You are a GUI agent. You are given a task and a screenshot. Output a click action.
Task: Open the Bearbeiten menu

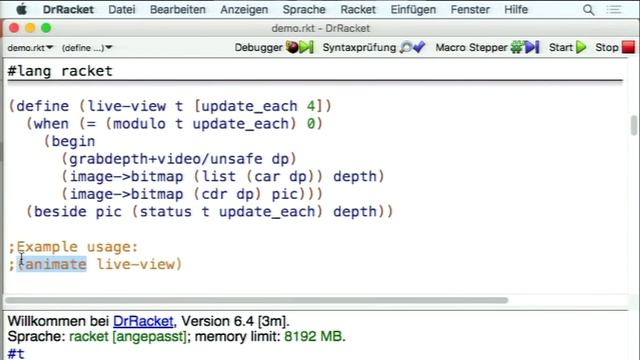click(x=178, y=9)
